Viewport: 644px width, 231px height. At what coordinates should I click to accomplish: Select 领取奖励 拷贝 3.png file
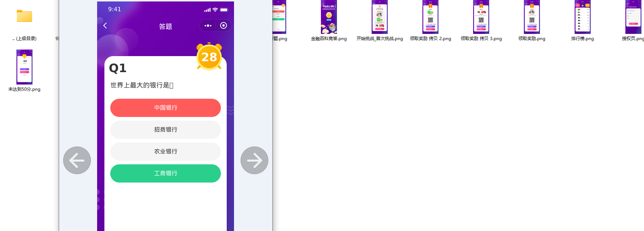(481, 17)
